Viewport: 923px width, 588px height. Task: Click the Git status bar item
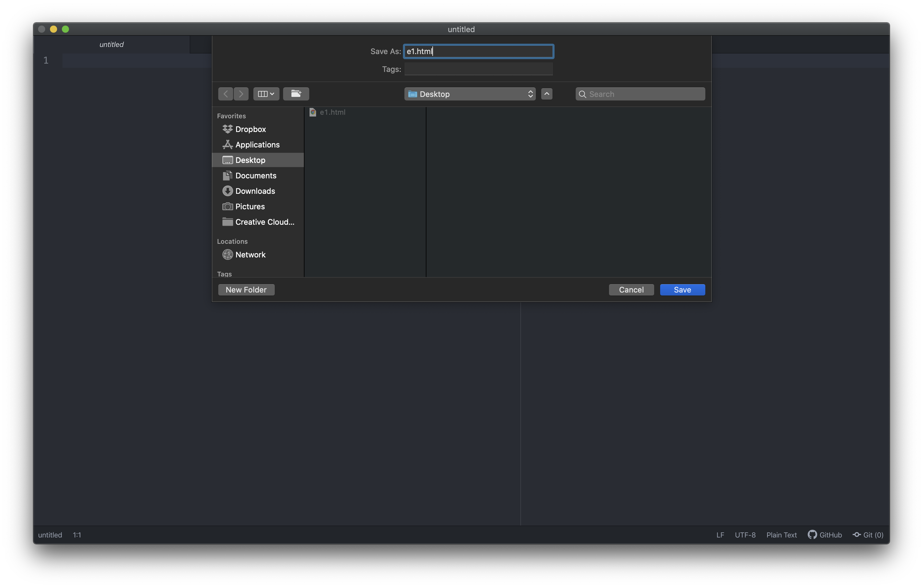point(868,534)
